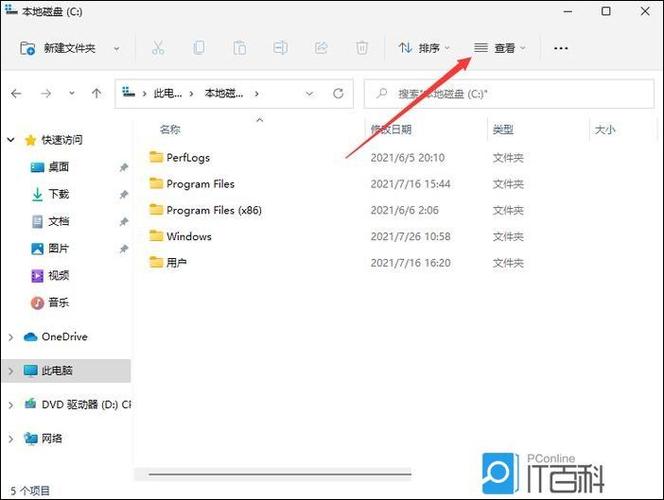Select OneDrive in the sidebar
This screenshot has width=664, height=500.
click(x=64, y=337)
